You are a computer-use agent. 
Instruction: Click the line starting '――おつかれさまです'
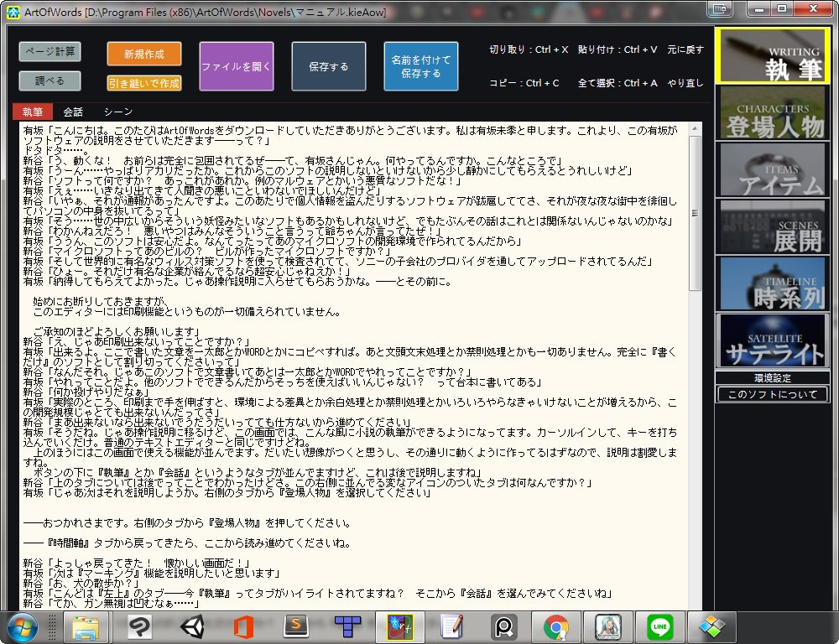tap(188, 523)
